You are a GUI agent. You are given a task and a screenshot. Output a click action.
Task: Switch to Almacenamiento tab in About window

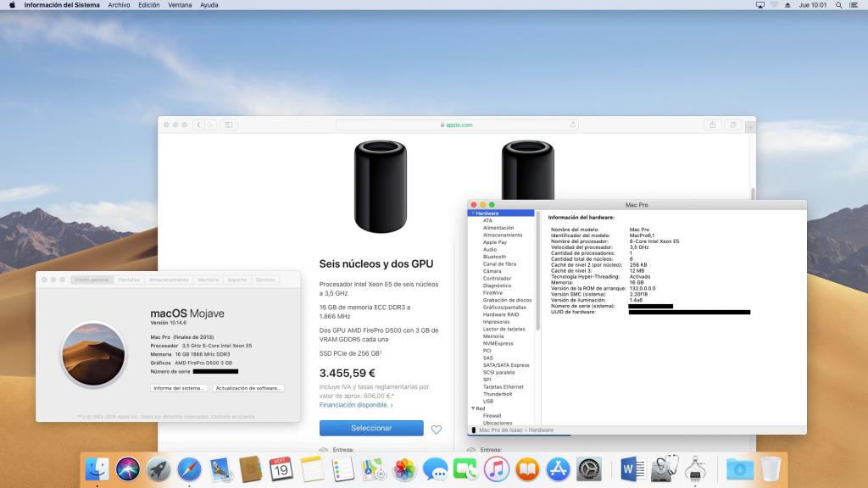[169, 280]
